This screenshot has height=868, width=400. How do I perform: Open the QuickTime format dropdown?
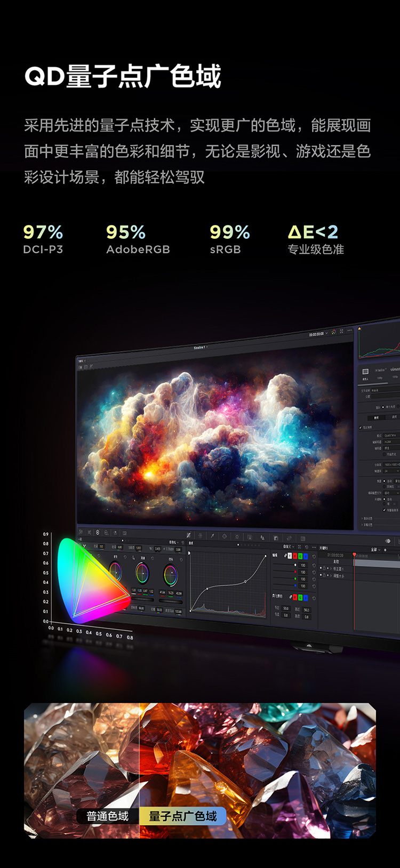point(391,436)
